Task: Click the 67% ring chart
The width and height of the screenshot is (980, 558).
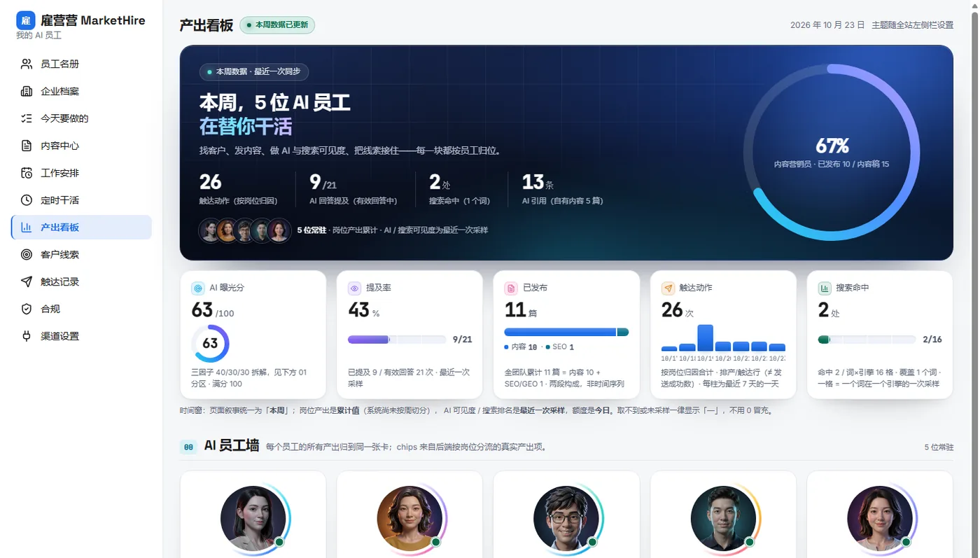Action: 832,153
